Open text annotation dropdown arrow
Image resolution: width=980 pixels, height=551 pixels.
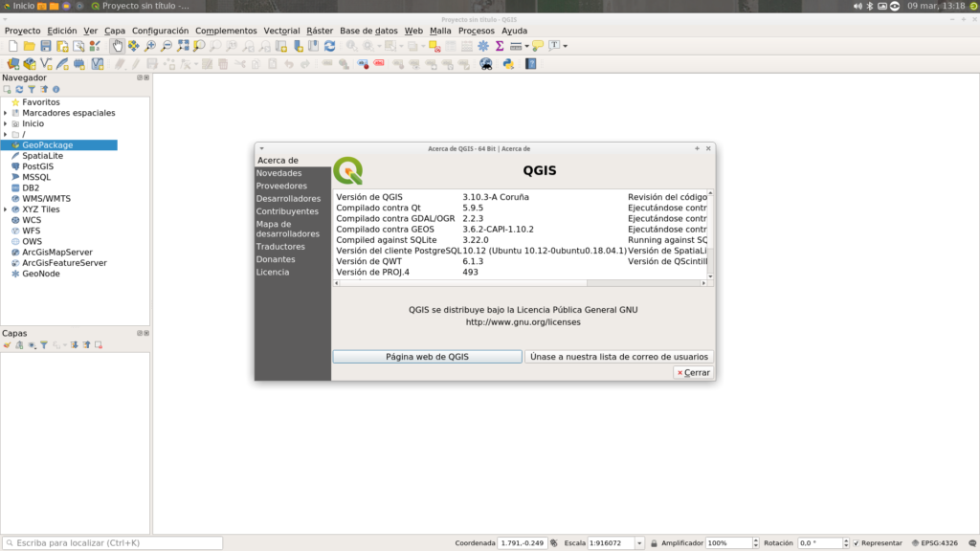pos(565,46)
